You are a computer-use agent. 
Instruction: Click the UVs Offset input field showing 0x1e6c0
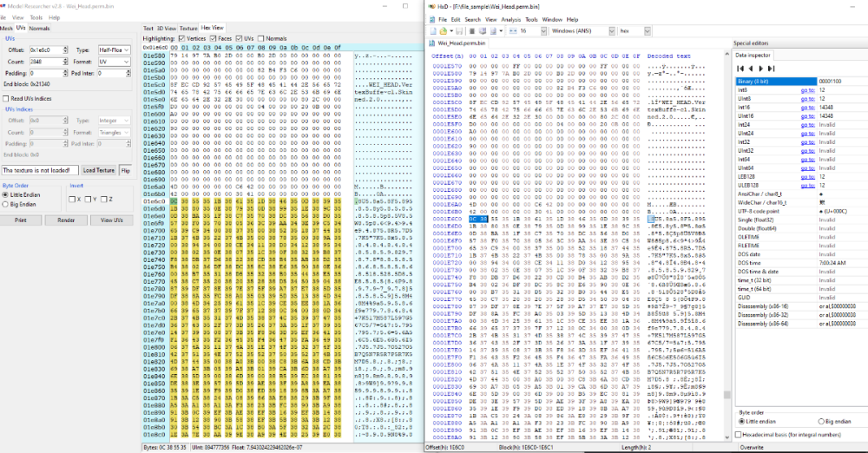(x=45, y=49)
